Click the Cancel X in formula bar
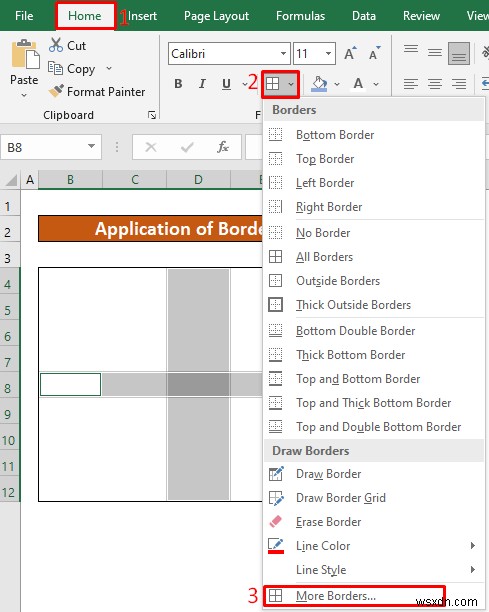Image resolution: width=489 pixels, height=612 pixels. pos(151,147)
